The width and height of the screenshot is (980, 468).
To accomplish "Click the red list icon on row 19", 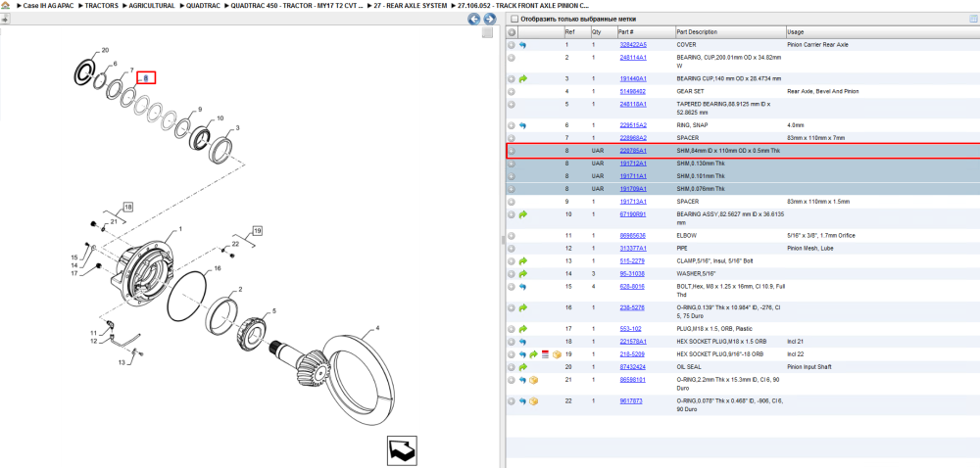I will 545,354.
